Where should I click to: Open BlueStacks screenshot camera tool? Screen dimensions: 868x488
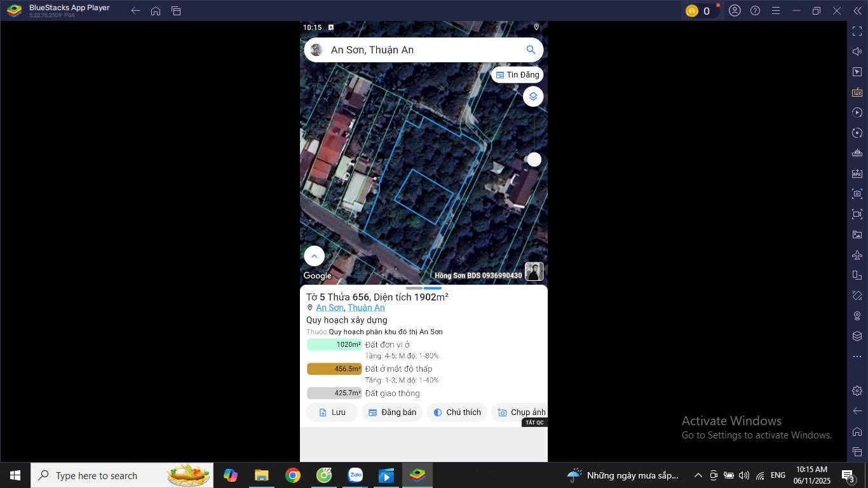tap(857, 194)
